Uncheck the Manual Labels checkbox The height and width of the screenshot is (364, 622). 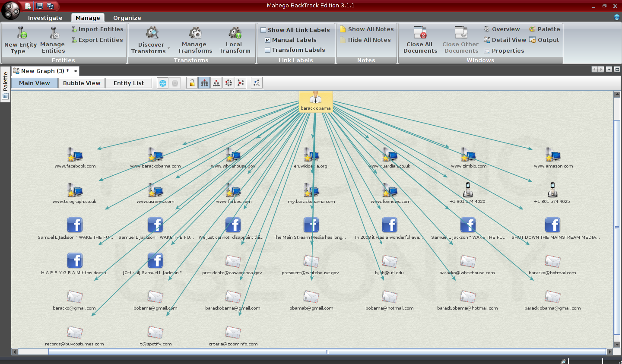coord(267,40)
